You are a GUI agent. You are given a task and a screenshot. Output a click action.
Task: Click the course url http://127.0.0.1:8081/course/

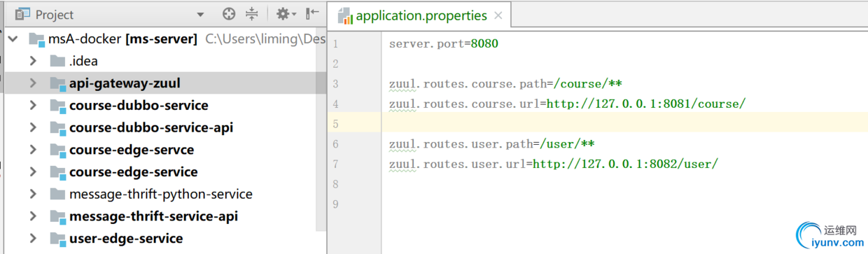tap(646, 104)
